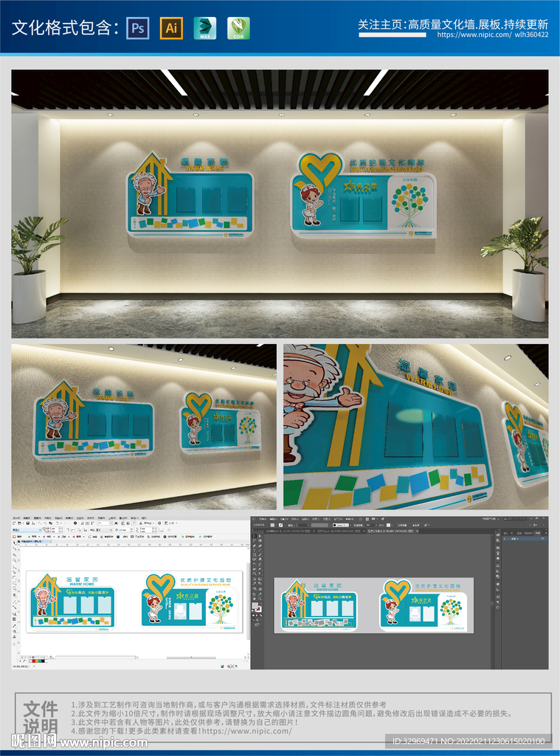Viewport: 560px width, 756px height.
Task: Open the brush definition dropdown in Illustrator
Action: coord(350,526)
